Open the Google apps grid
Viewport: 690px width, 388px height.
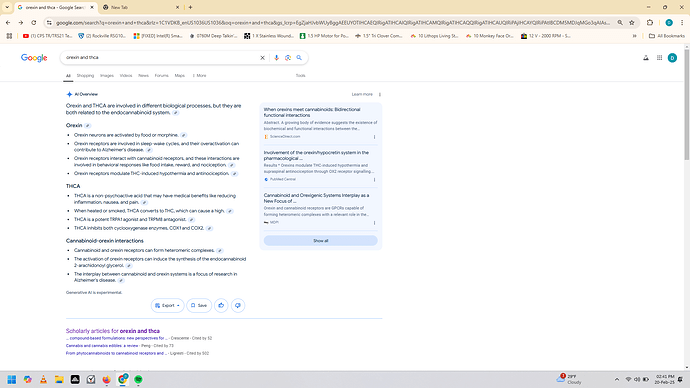(659, 58)
